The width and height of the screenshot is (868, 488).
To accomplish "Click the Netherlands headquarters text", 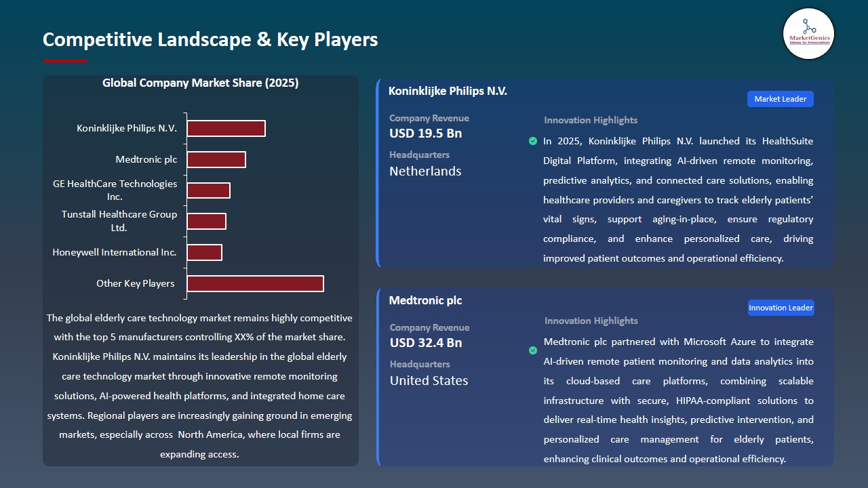I will (425, 171).
